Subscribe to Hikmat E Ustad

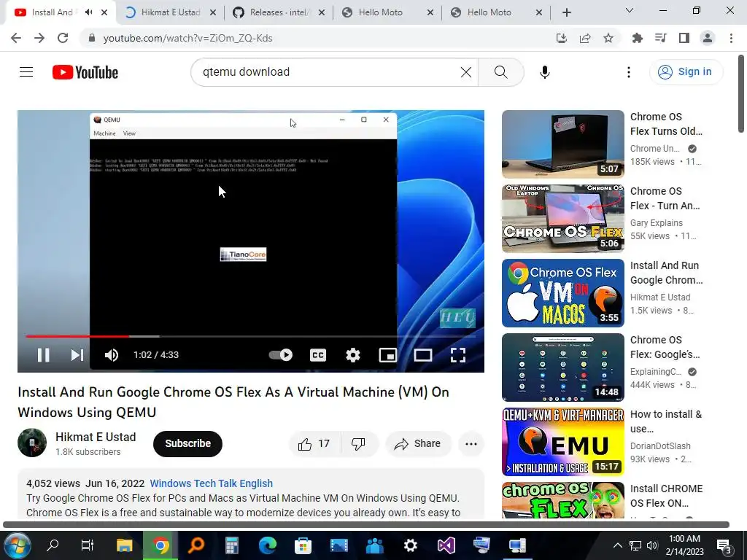(187, 443)
